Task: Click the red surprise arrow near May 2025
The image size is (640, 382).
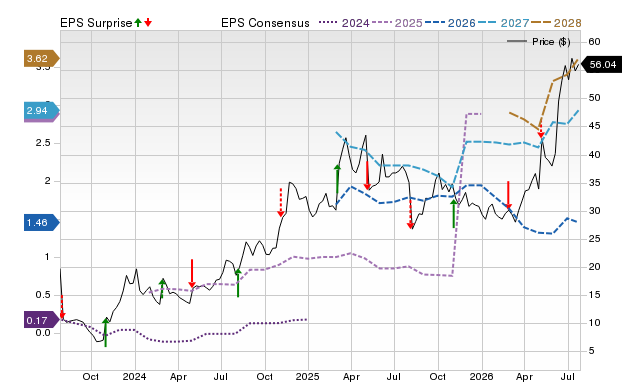Action: click(367, 175)
